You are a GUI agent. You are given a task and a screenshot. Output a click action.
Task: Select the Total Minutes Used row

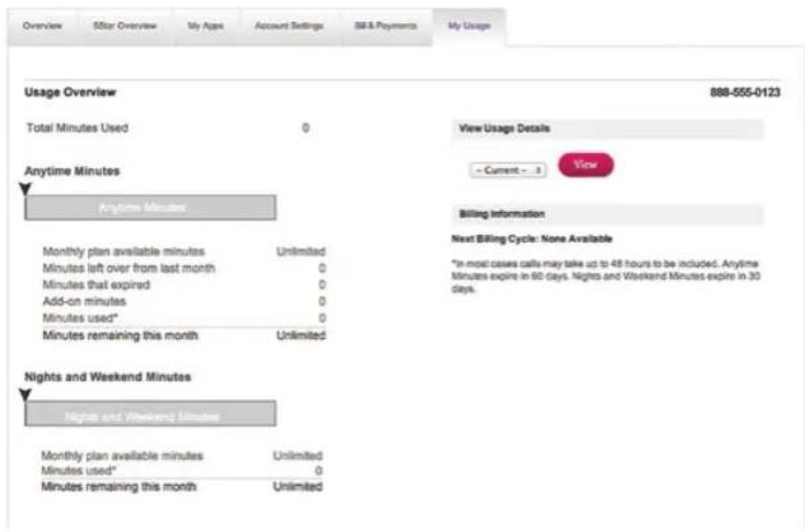168,128
